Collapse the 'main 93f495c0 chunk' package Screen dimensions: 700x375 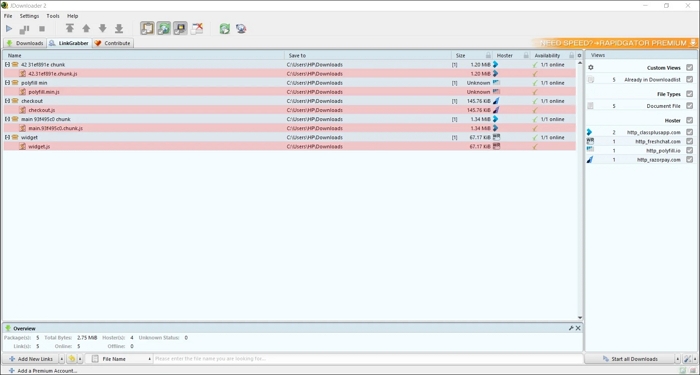coord(7,119)
